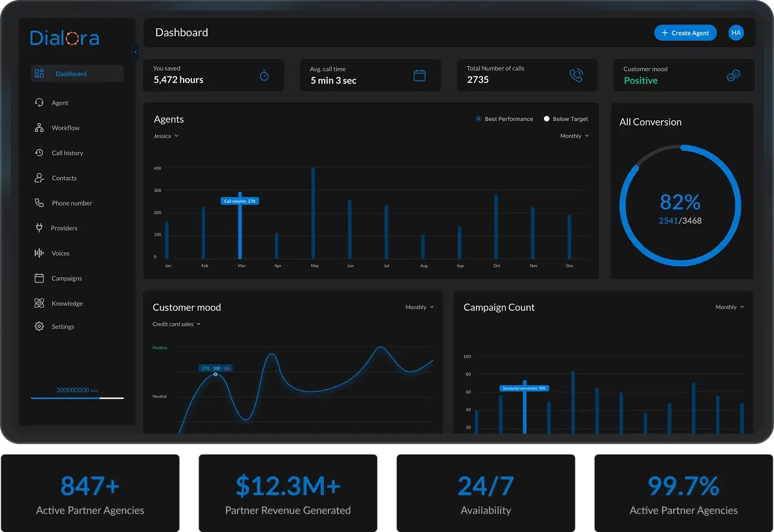The width and height of the screenshot is (774, 532).
Task: View Call history from the sidebar
Action: click(67, 153)
